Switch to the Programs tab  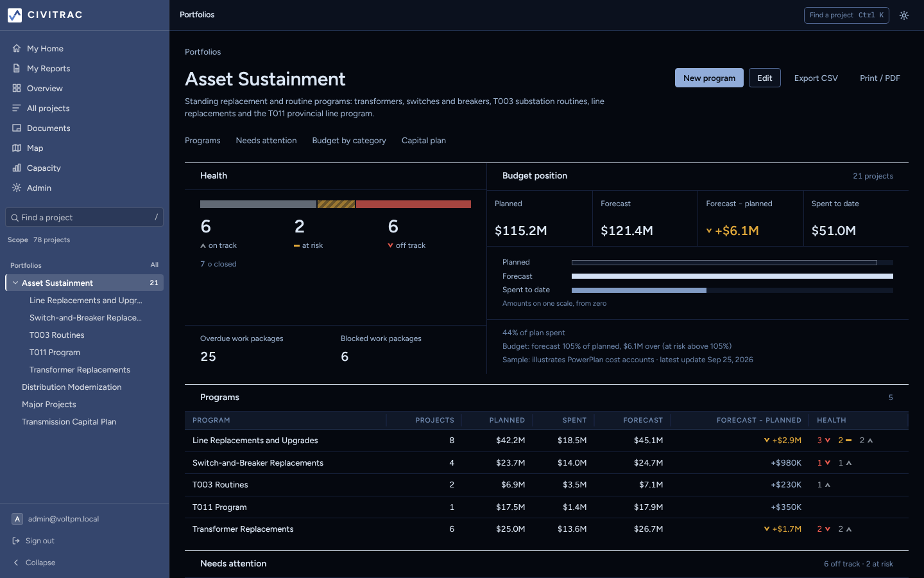pyautogui.click(x=203, y=141)
